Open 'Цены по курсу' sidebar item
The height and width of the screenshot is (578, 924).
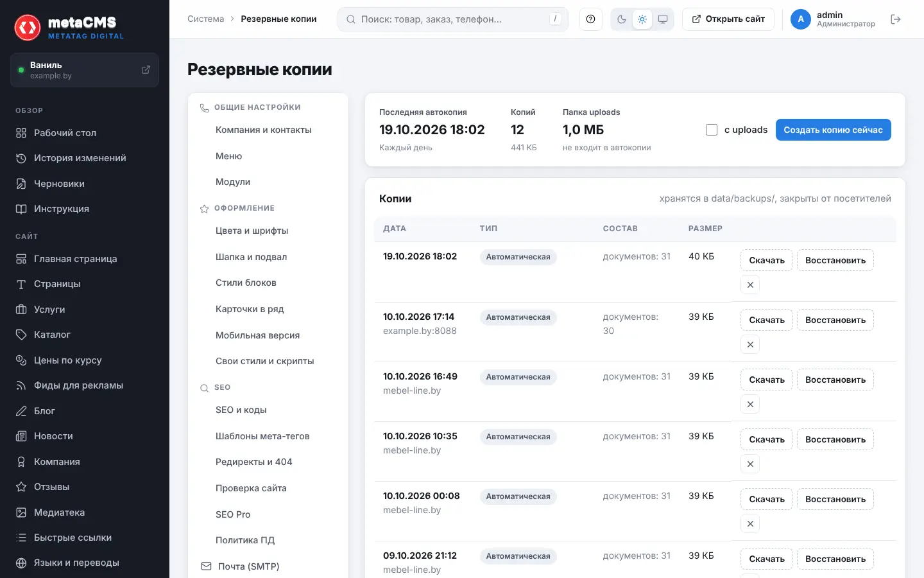(x=85, y=360)
